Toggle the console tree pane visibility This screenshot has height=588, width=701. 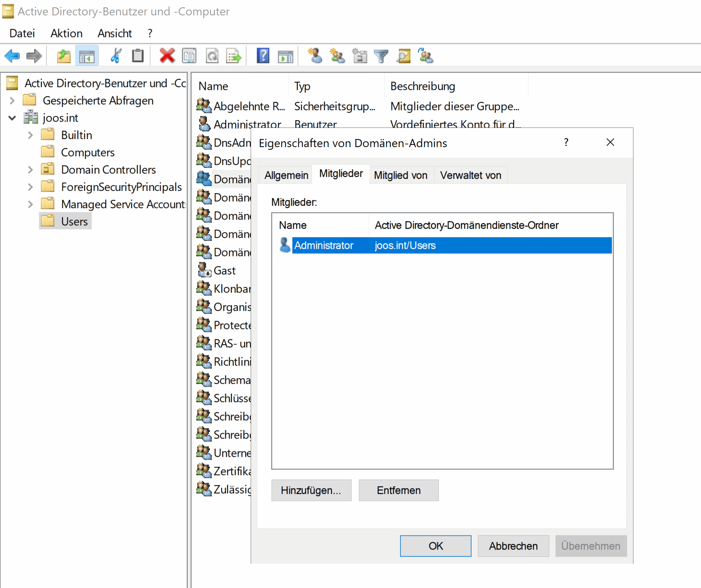(x=87, y=56)
